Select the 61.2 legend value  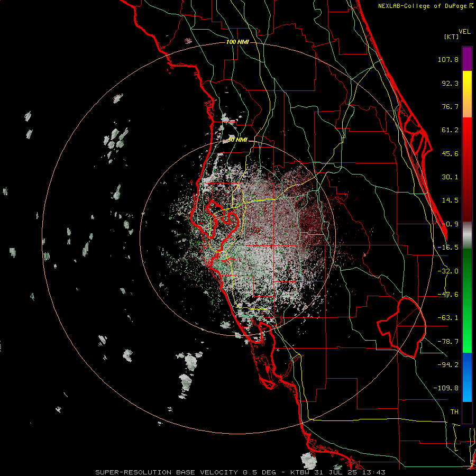click(x=450, y=130)
